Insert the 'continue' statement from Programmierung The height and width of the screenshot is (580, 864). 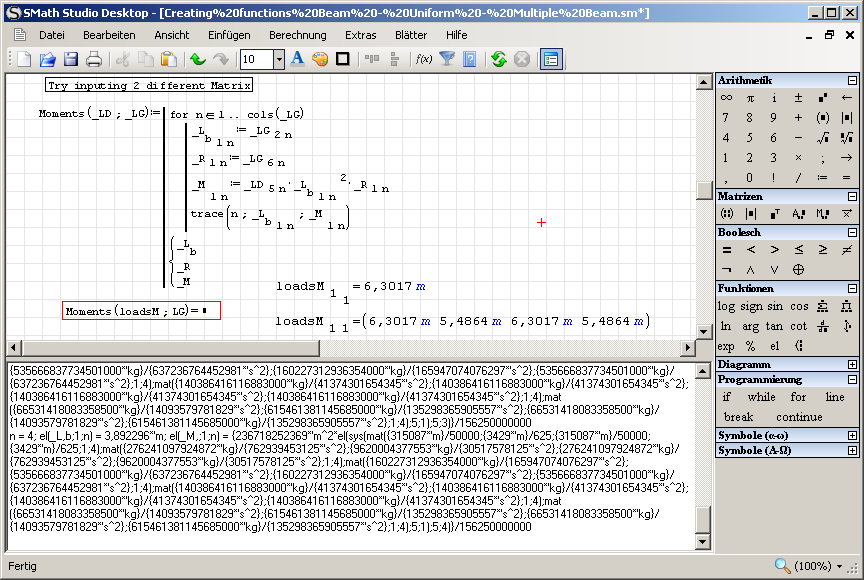click(x=798, y=417)
